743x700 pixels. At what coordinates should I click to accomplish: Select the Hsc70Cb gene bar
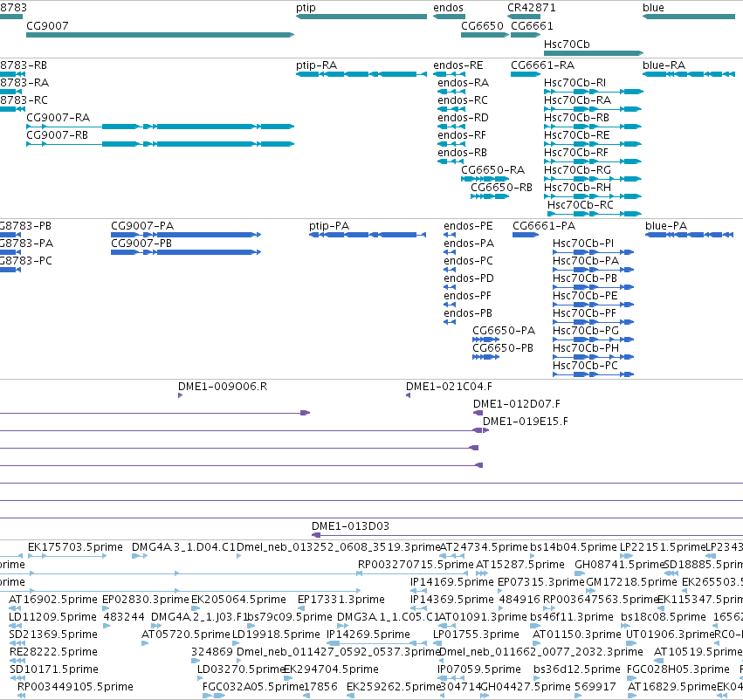point(594,53)
